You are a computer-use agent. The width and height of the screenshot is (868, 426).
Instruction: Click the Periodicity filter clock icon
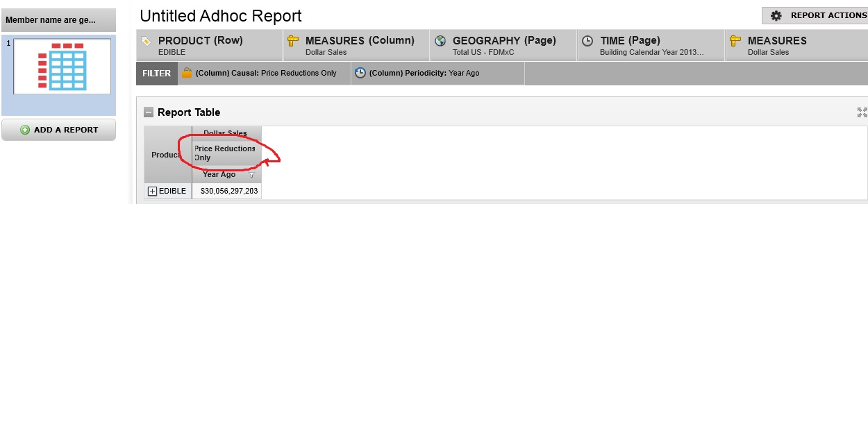pyautogui.click(x=360, y=73)
